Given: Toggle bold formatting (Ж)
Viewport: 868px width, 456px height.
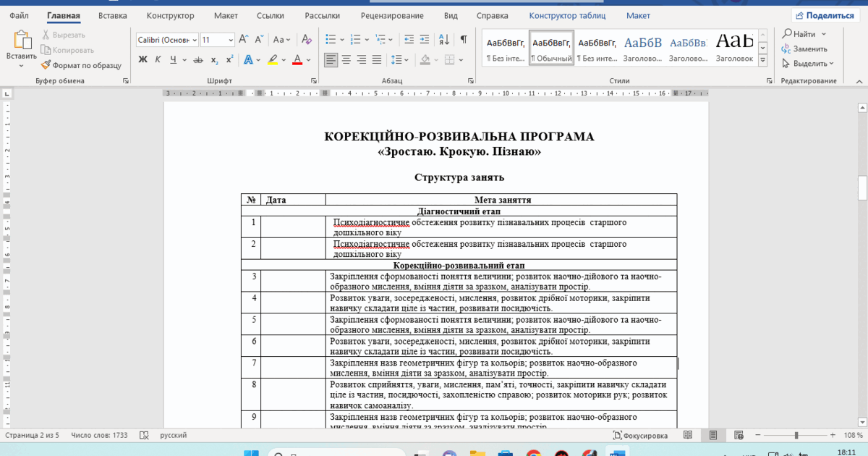Looking at the screenshot, I should coord(142,59).
